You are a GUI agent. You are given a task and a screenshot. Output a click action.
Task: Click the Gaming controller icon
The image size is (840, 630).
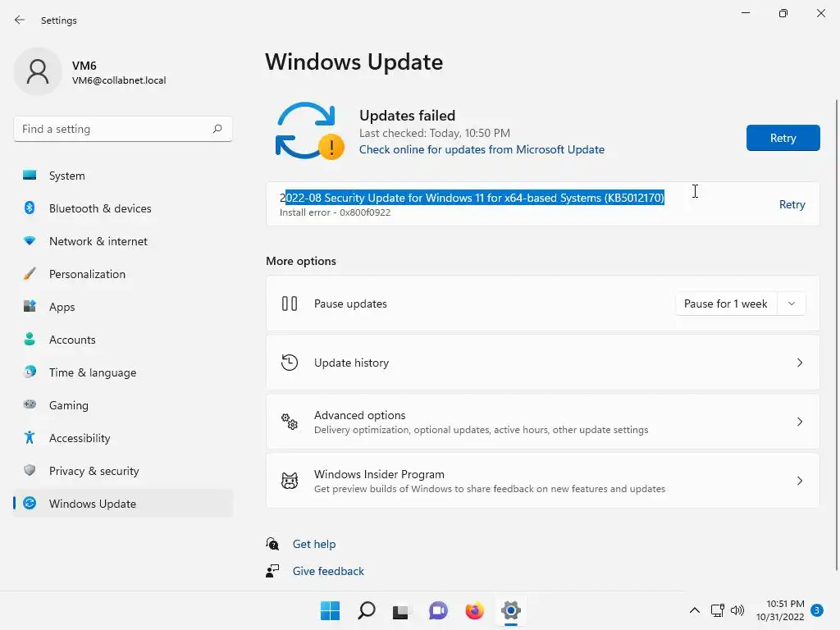pos(30,404)
